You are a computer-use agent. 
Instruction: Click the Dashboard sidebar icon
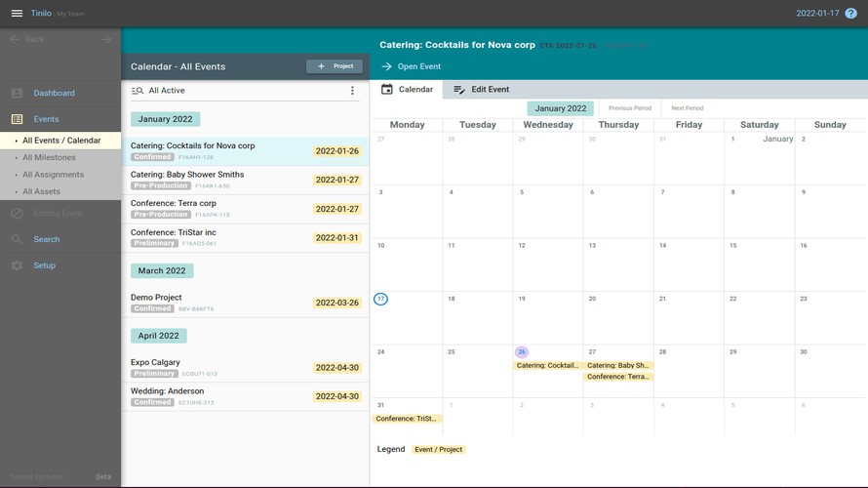pos(18,93)
